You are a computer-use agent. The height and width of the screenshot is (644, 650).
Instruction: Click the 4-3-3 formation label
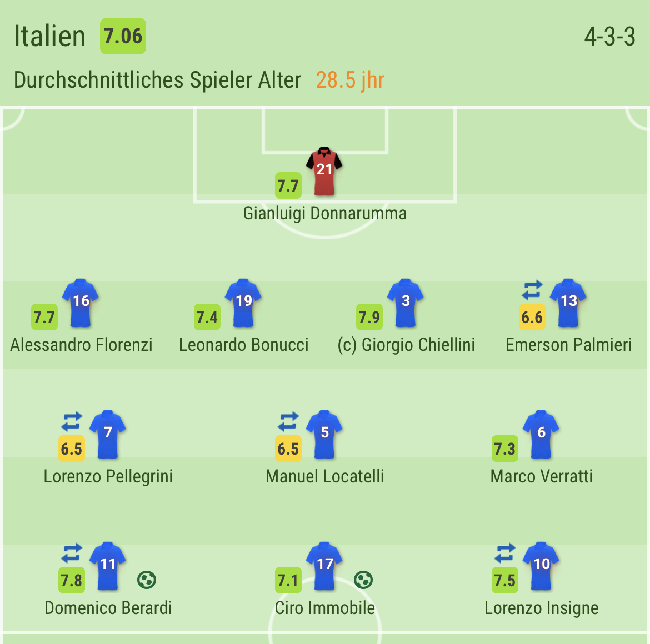pyautogui.click(x=609, y=37)
